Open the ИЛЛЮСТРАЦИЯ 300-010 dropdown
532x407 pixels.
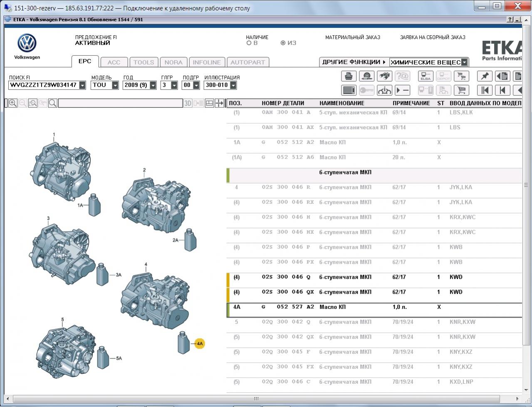click(x=233, y=85)
